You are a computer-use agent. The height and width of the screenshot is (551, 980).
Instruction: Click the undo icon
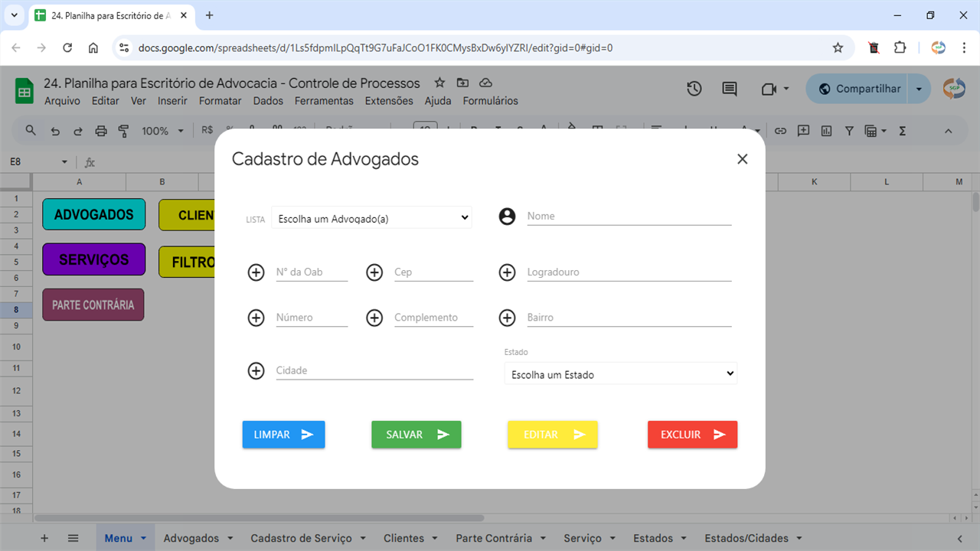tap(54, 131)
